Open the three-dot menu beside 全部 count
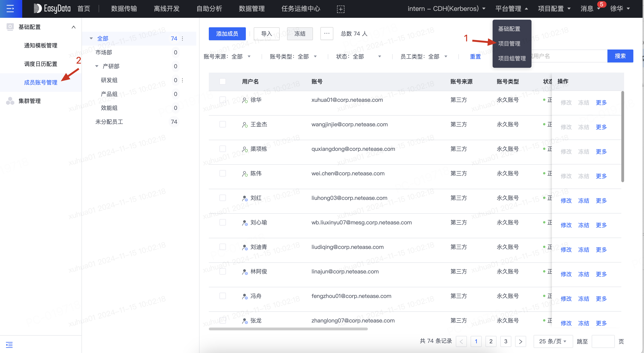 [182, 38]
